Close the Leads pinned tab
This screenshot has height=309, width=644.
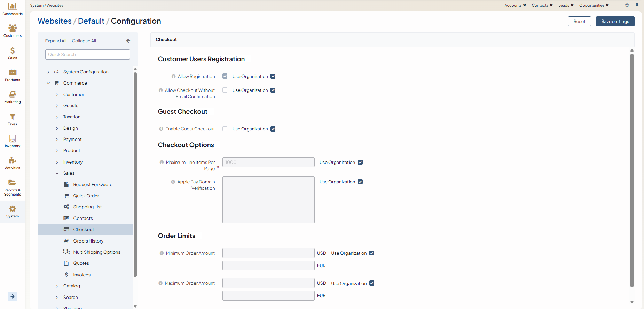tap(572, 5)
